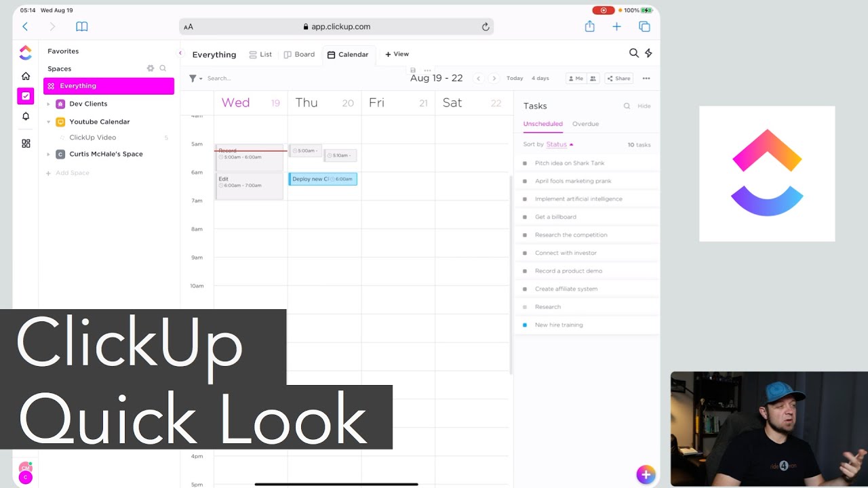Click the Share button

(618, 78)
